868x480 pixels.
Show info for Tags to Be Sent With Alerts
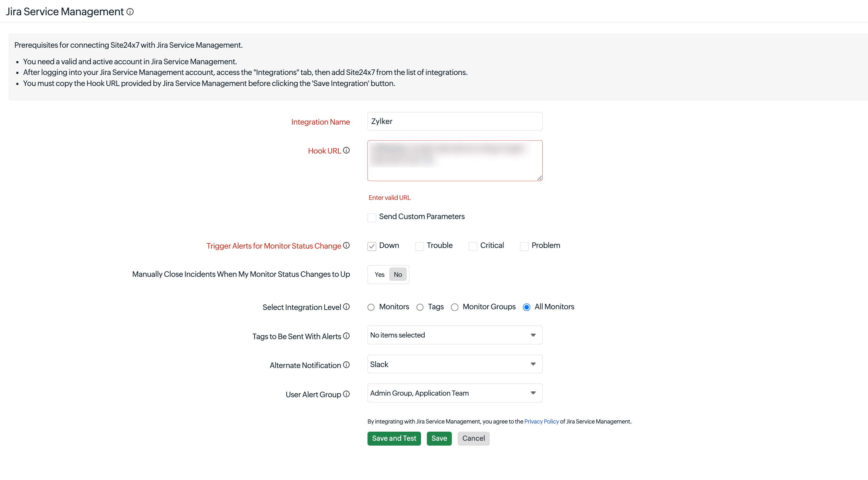346,336
